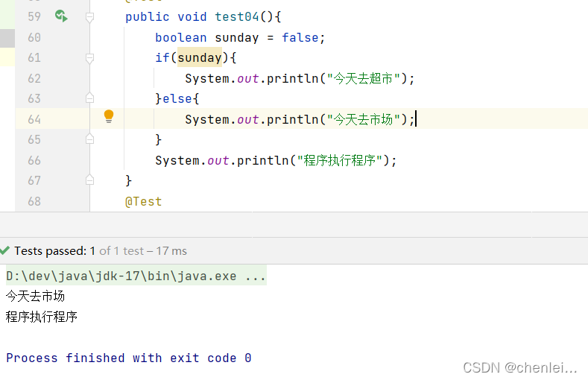Click line number 64 in the gutter
The height and width of the screenshot is (380, 588).
pos(34,119)
